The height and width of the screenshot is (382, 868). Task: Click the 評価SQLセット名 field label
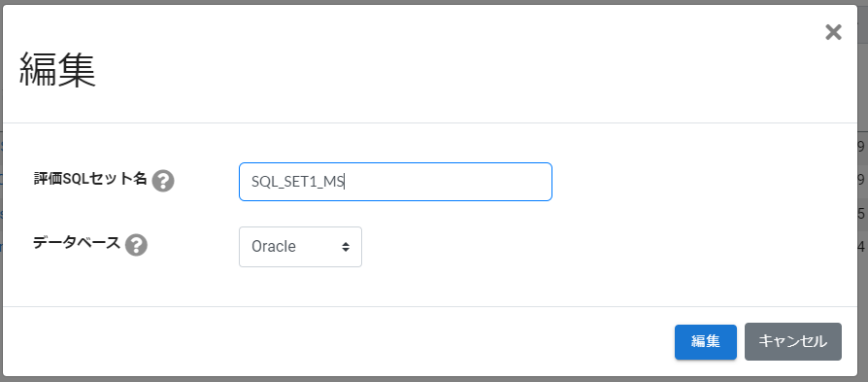[x=90, y=179]
